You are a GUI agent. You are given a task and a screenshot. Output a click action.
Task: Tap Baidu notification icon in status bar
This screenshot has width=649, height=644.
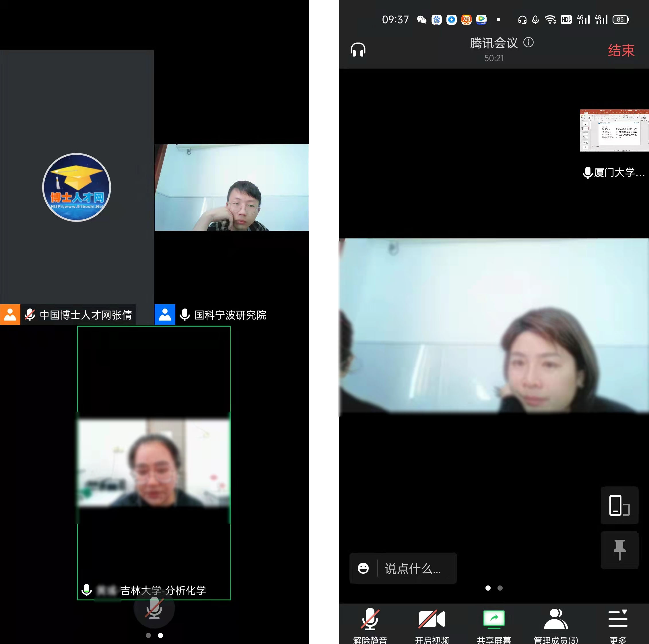(436, 20)
